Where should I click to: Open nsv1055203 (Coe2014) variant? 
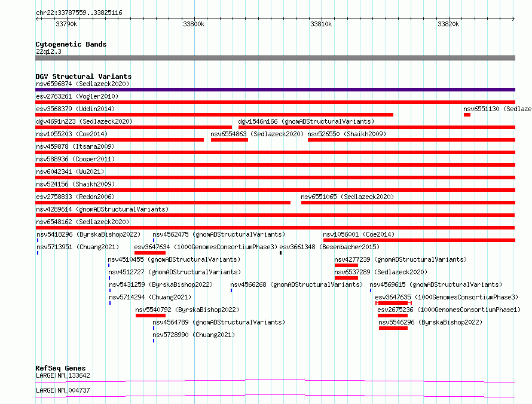72,134
